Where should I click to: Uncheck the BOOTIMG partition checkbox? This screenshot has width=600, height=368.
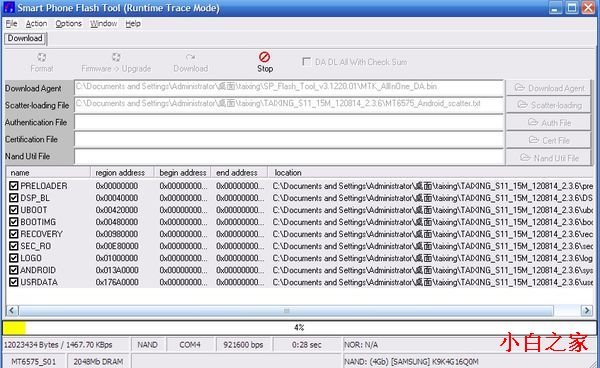pos(14,222)
